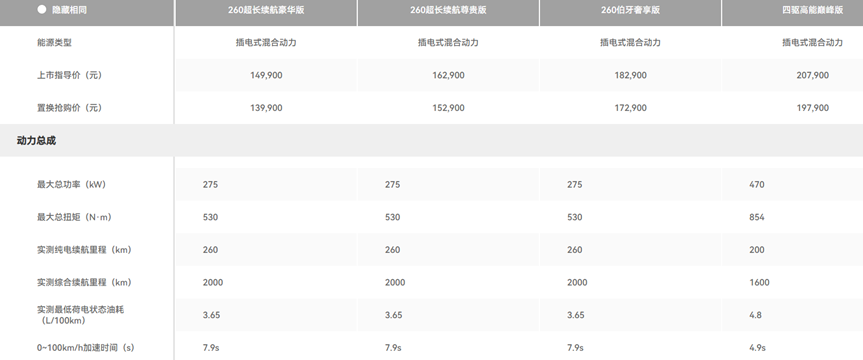Select the 260超长续航豪华版 column header
The width and height of the screenshot is (863, 360).
point(266,10)
